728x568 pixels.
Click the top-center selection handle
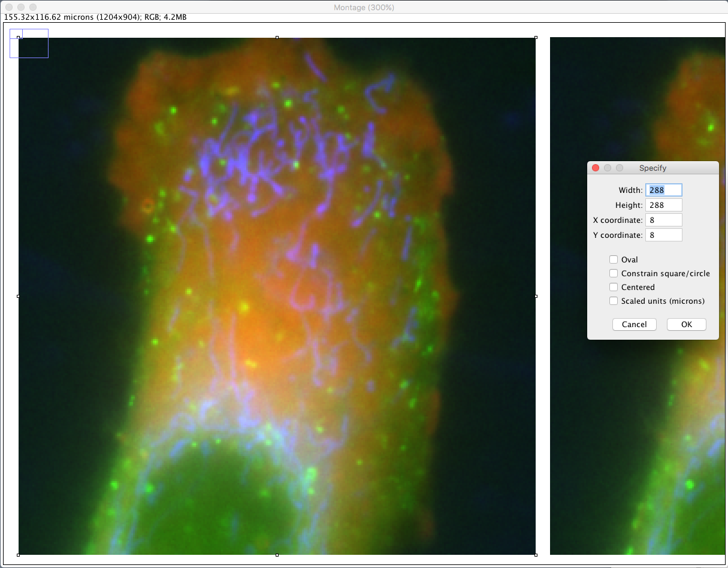(x=277, y=37)
